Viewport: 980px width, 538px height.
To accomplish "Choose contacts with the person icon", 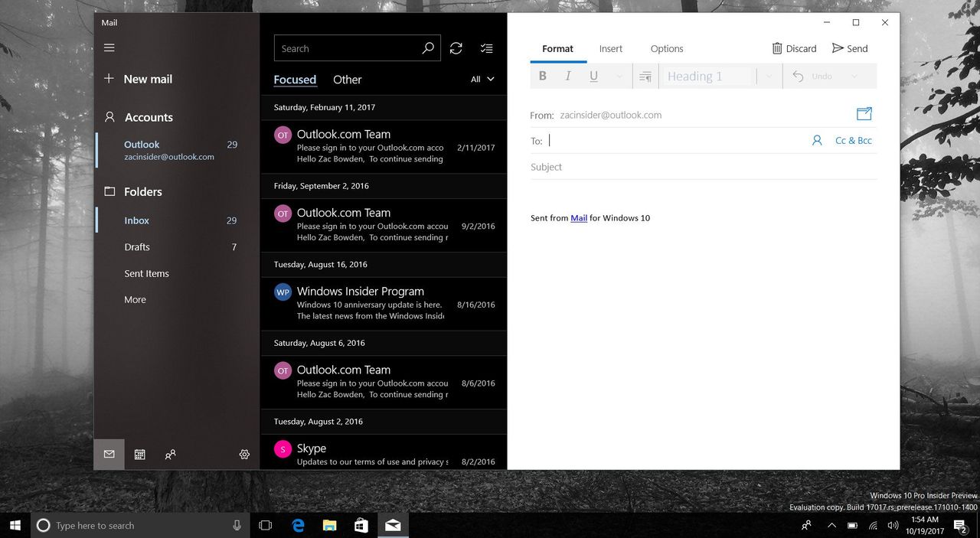I will pyautogui.click(x=817, y=140).
